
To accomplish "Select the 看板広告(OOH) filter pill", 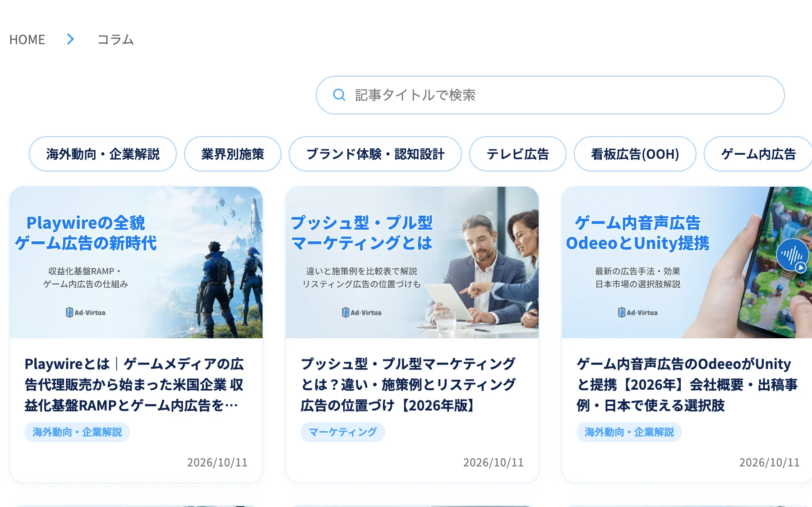I will [635, 154].
